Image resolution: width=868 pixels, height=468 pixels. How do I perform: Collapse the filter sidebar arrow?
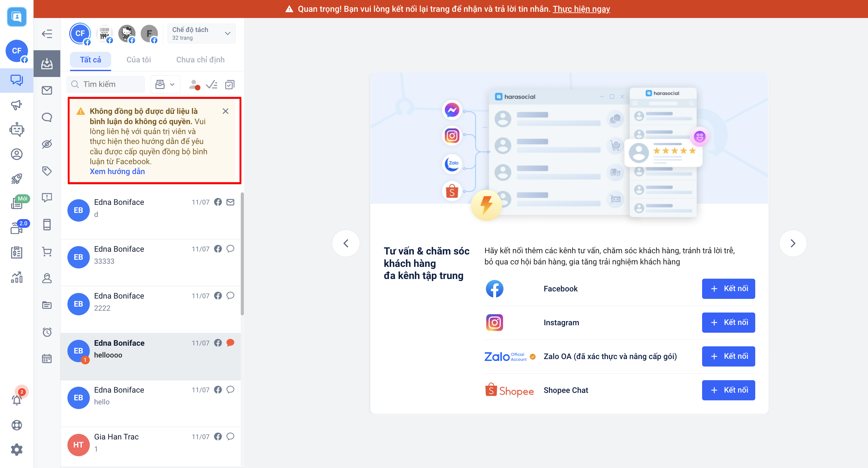(x=47, y=34)
